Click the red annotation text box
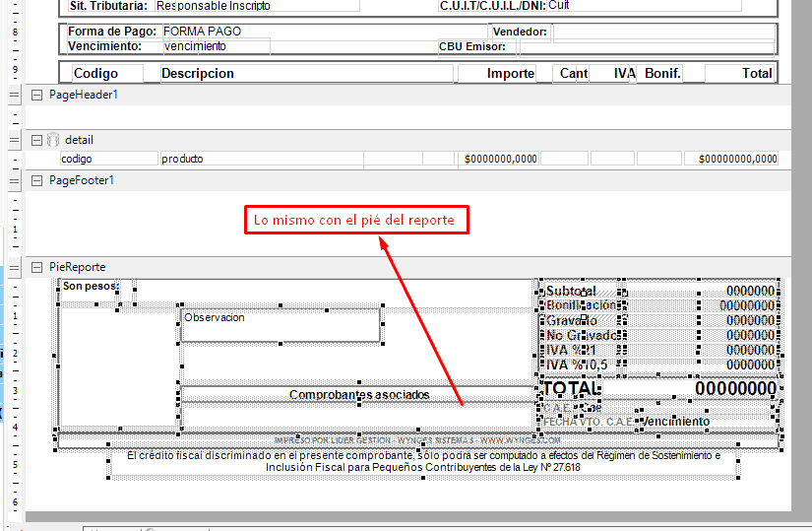 coord(355,220)
